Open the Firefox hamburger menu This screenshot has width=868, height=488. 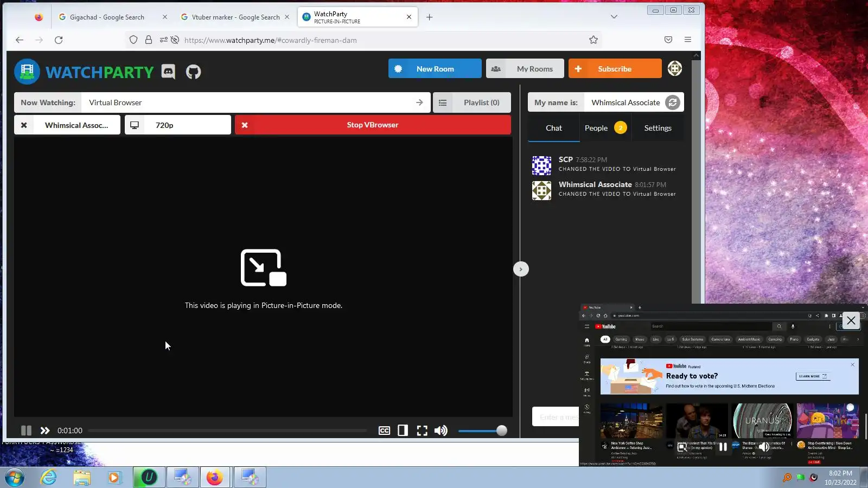(688, 40)
